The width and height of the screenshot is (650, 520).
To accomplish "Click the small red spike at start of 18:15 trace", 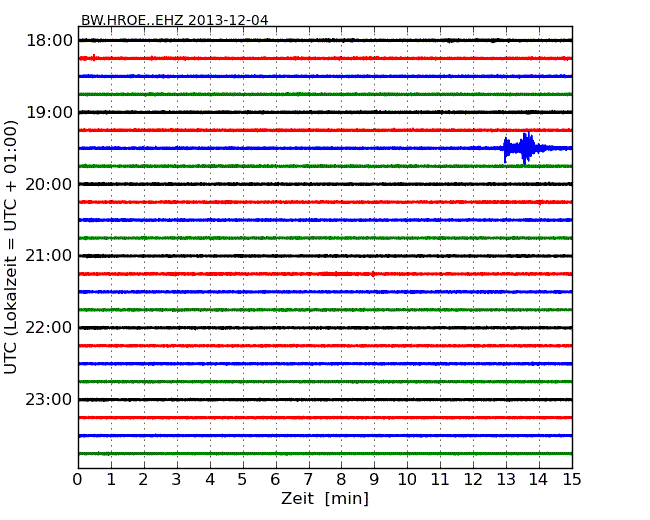I will (x=95, y=58).
